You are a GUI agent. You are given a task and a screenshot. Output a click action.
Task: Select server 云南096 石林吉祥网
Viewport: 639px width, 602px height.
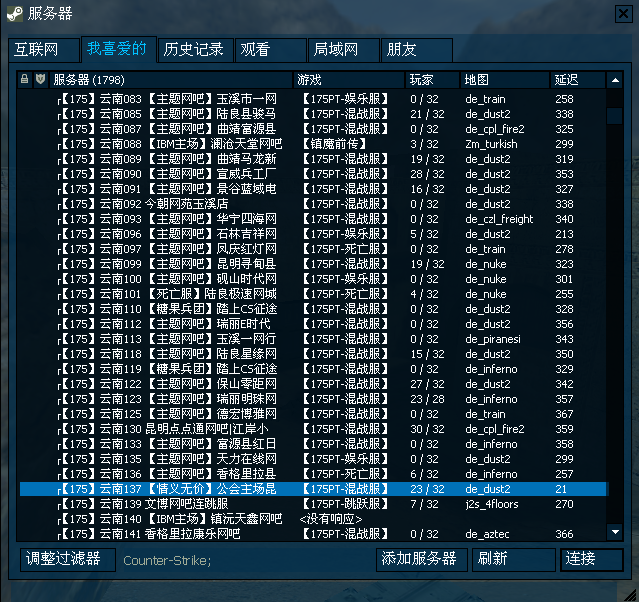point(313,234)
